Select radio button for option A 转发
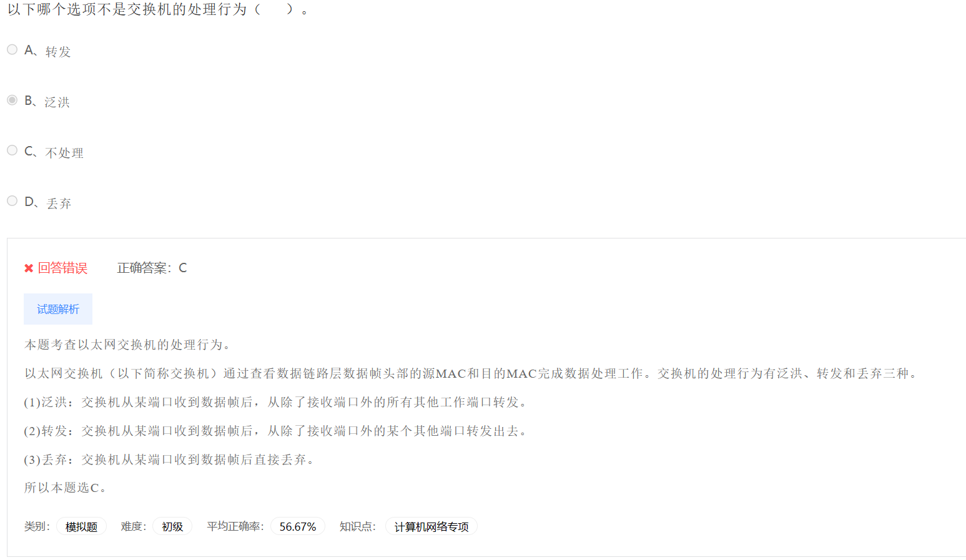966x560 pixels. click(x=12, y=49)
